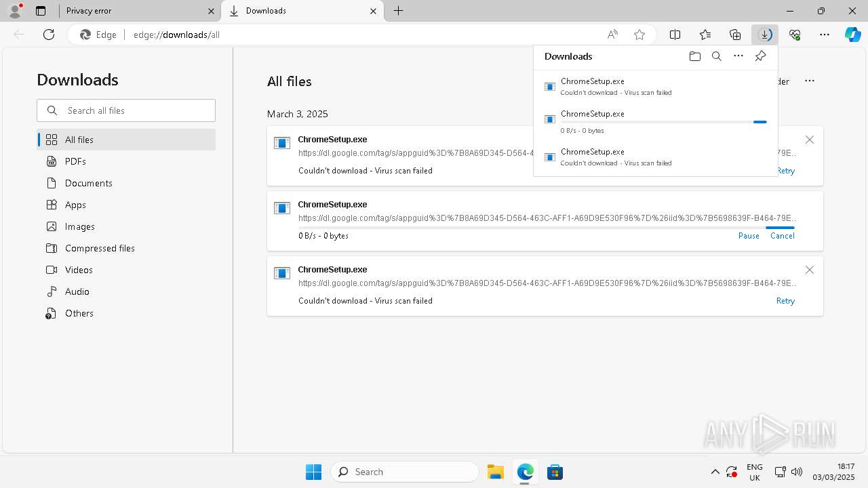Add this page to favorites star
The image size is (868, 488).
click(x=639, y=35)
